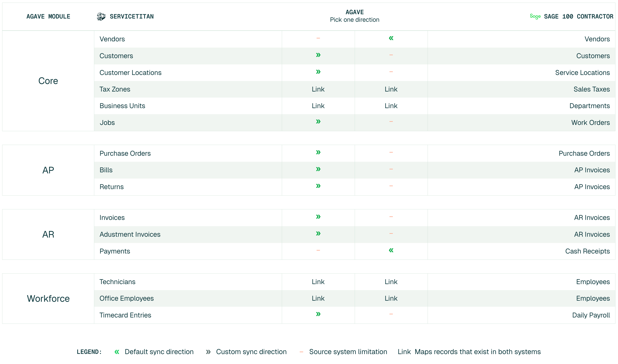Screen dimensions: 618x364
Task: Click the left arrow in Payments row
Action: 391,250
